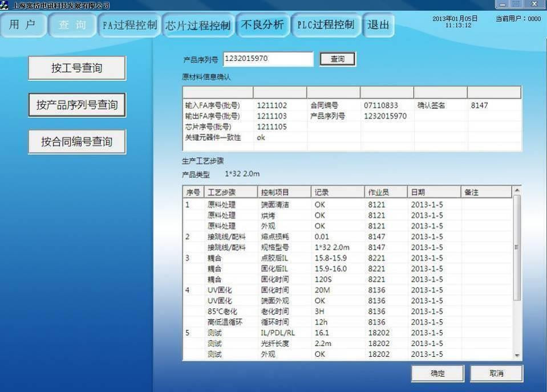Switch to the 查询 tab

click(72, 25)
